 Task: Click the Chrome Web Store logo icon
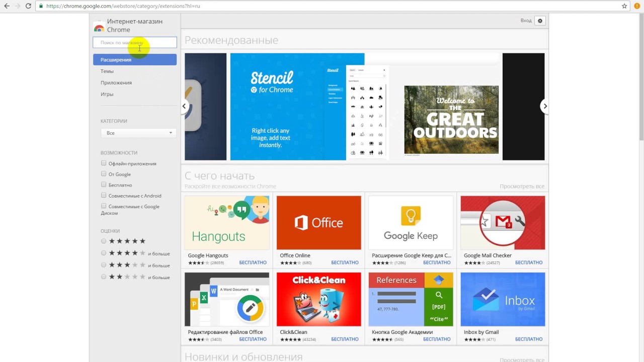pyautogui.click(x=99, y=27)
